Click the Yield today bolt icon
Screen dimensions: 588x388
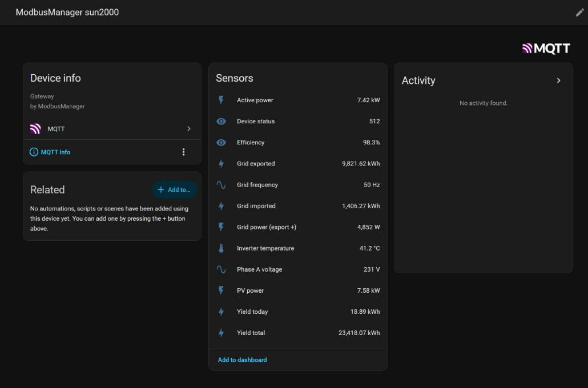click(x=221, y=312)
